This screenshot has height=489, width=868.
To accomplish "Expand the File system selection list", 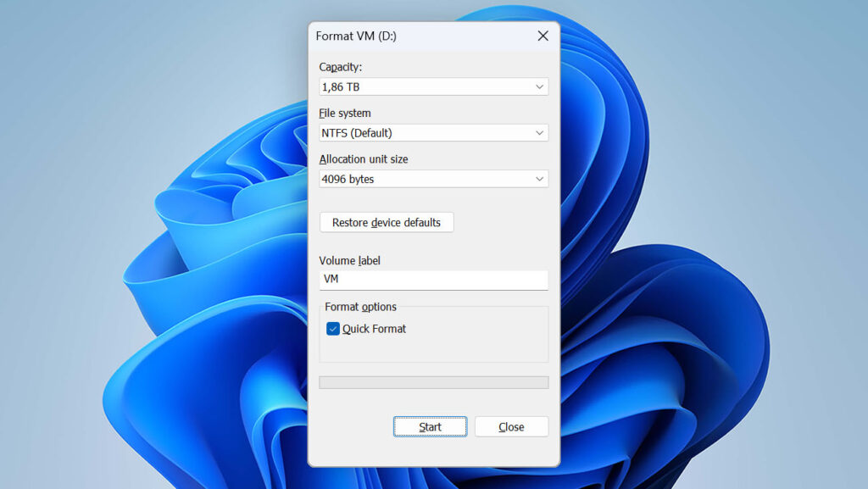I will pos(433,133).
